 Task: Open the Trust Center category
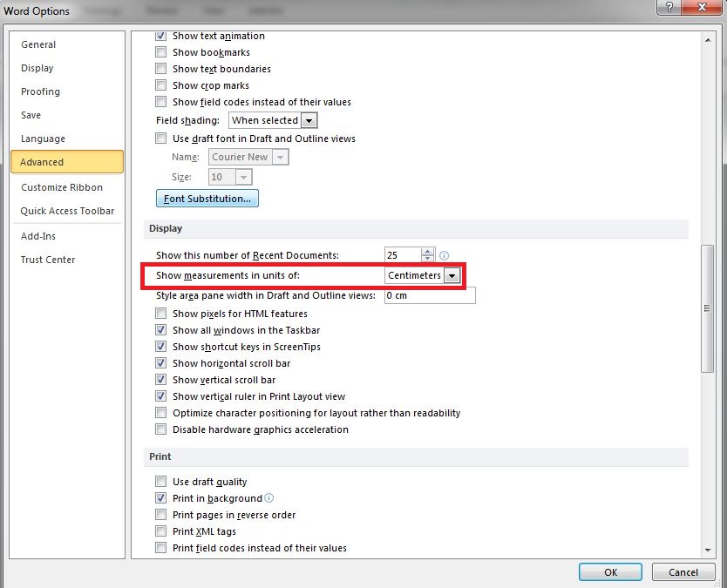pos(67,260)
